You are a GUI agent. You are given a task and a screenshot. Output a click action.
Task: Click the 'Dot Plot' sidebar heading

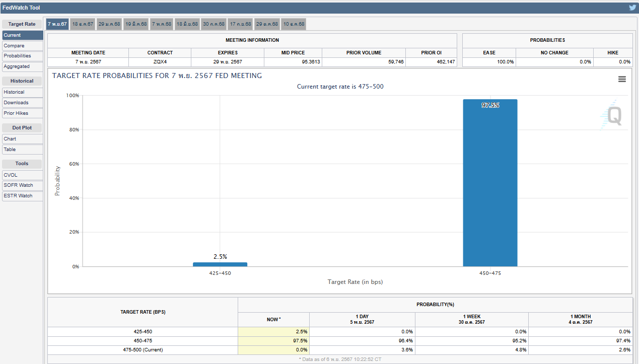coord(22,128)
